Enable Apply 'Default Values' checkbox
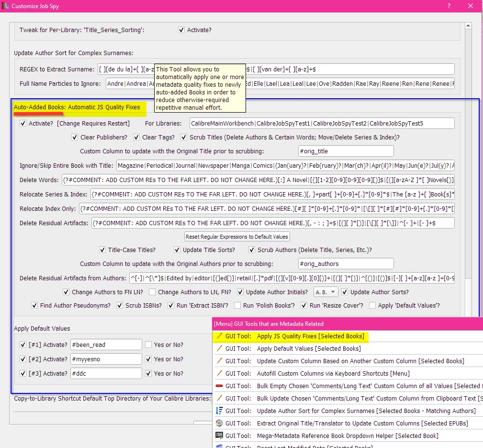This screenshot has width=483, height=448. pos(372,305)
